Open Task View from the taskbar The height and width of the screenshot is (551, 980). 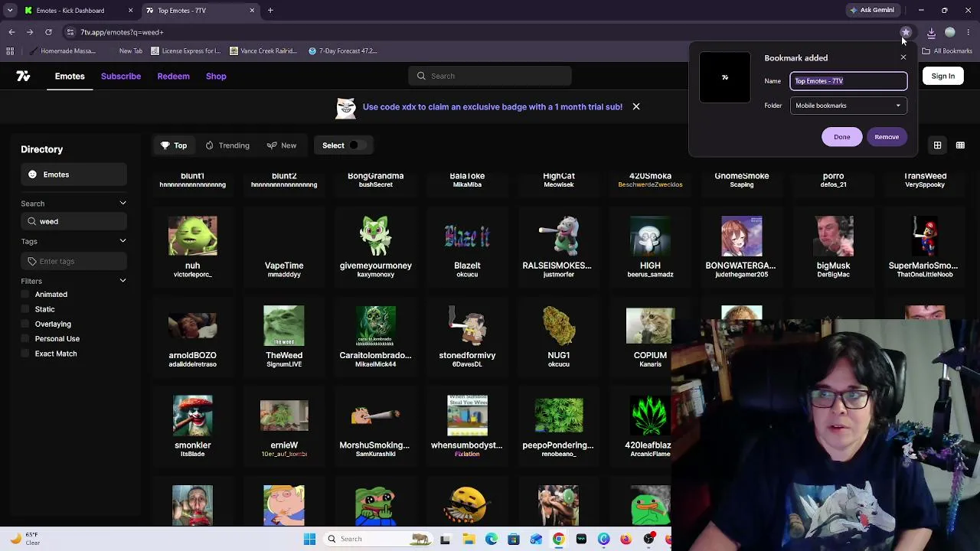point(446,539)
